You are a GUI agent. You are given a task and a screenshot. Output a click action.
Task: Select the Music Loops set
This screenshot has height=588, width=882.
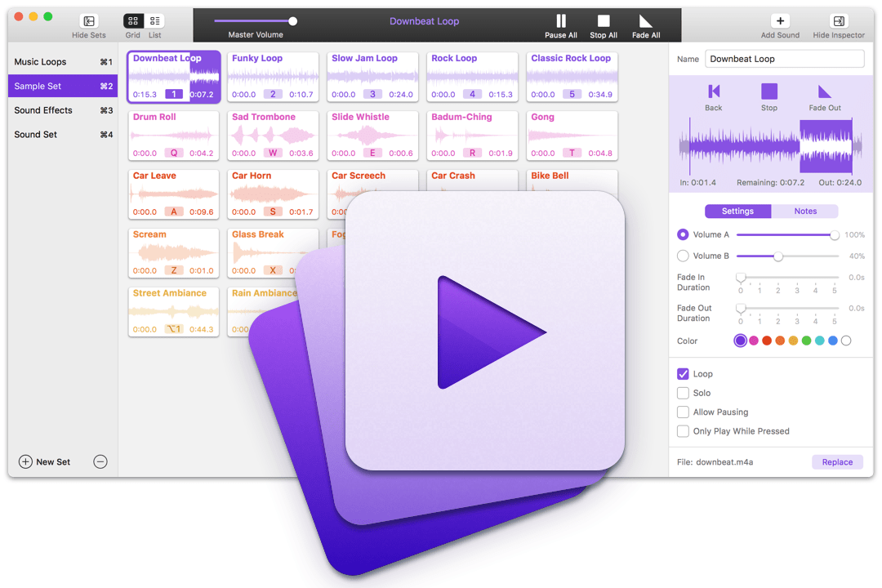click(x=63, y=62)
